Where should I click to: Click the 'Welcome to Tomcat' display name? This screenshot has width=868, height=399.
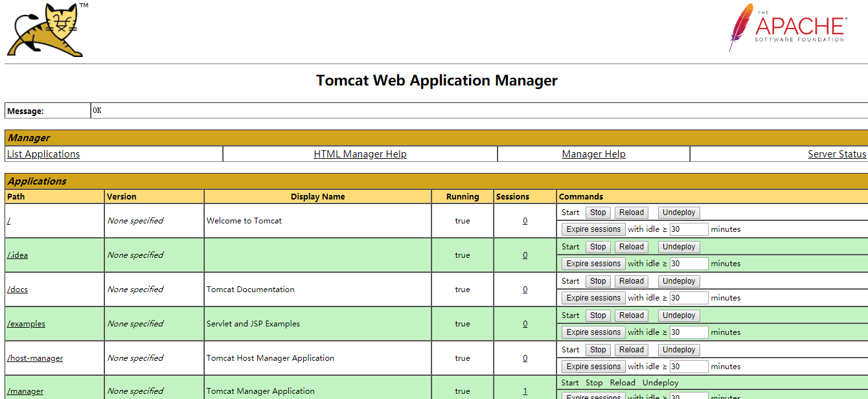(244, 221)
